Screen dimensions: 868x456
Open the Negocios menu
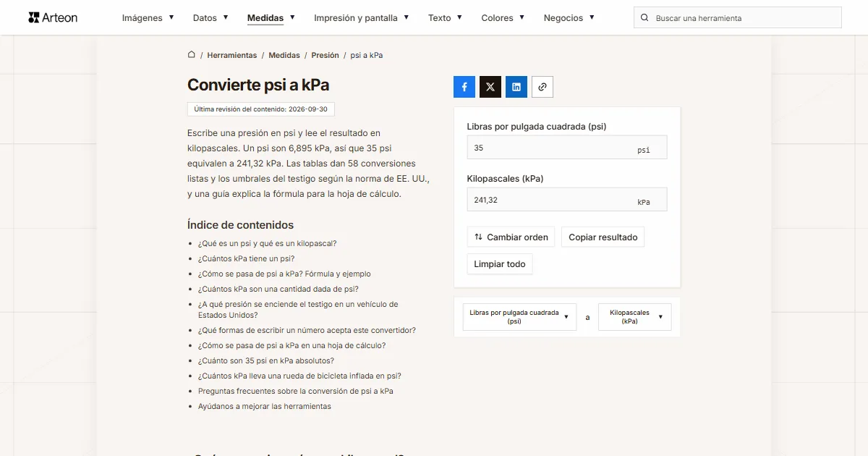[569, 17]
